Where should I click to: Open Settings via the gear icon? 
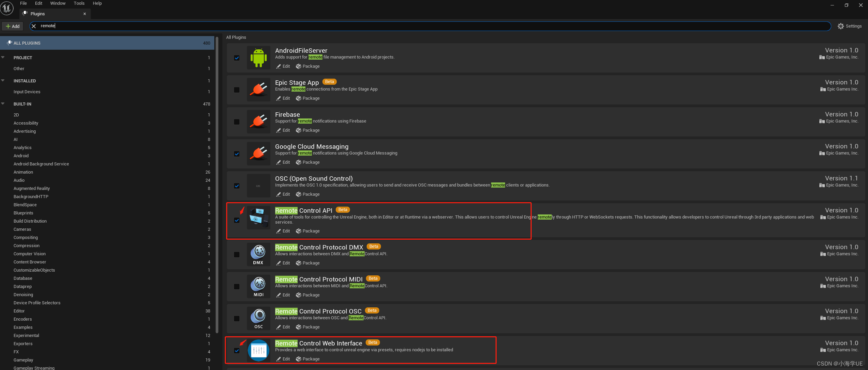pyautogui.click(x=841, y=26)
